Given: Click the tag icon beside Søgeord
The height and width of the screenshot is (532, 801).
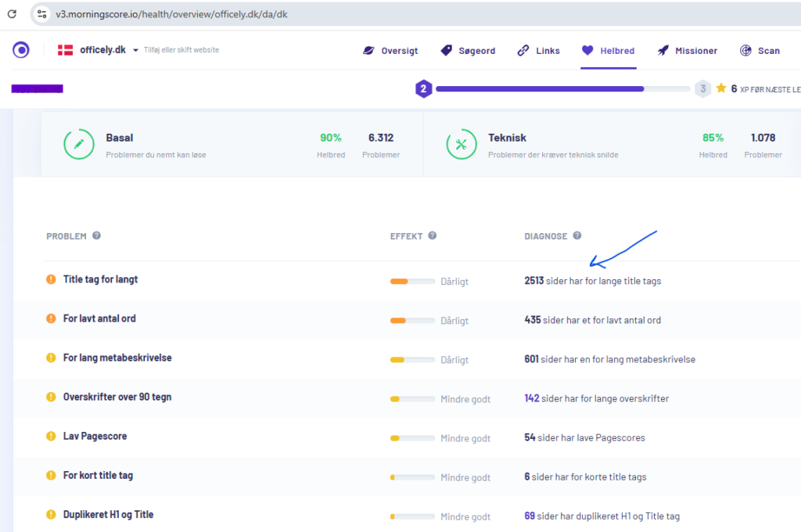Looking at the screenshot, I should tap(446, 50).
